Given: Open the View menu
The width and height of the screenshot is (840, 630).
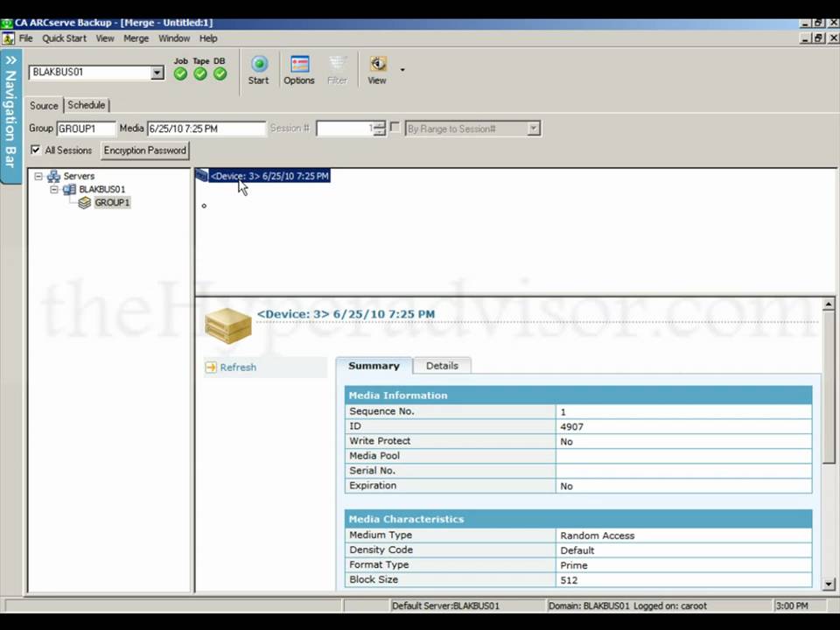Looking at the screenshot, I should 105,38.
